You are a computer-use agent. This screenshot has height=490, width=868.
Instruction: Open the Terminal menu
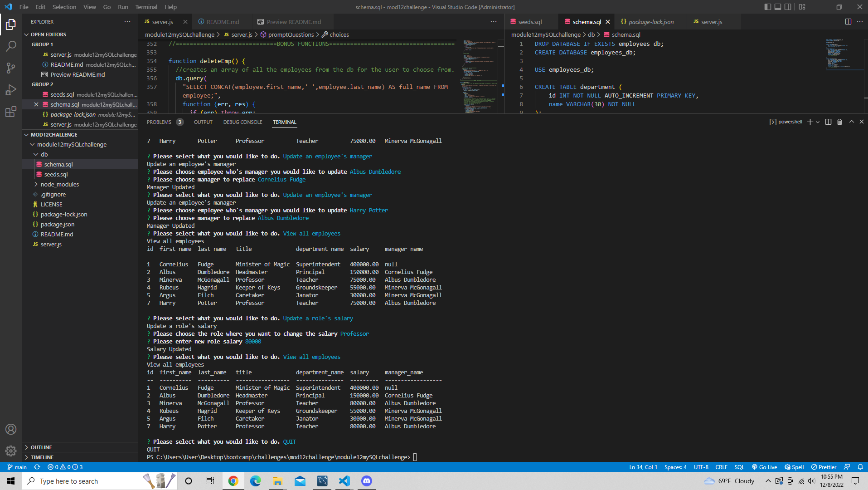pyautogui.click(x=146, y=7)
